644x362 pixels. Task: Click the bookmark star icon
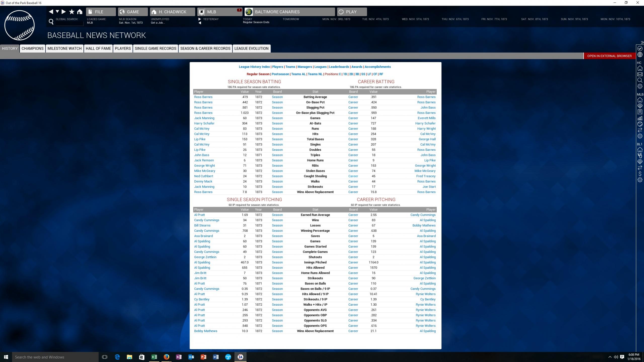coord(72,12)
